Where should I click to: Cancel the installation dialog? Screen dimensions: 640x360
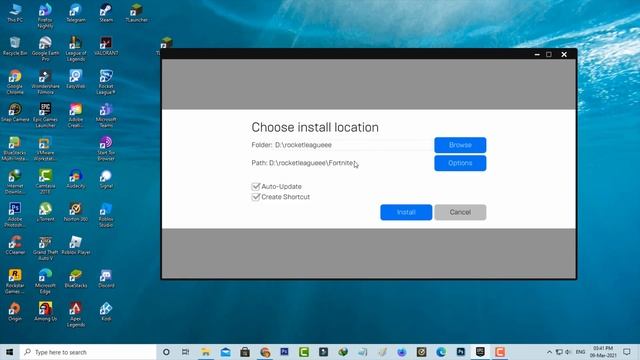click(x=460, y=212)
